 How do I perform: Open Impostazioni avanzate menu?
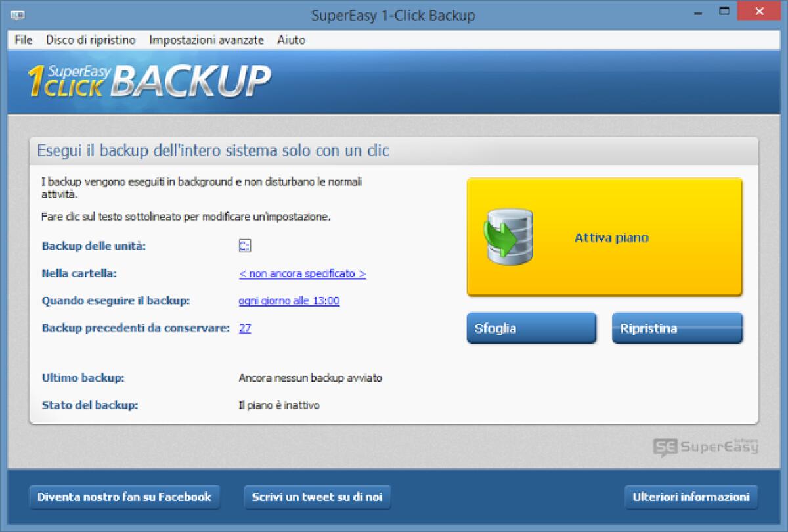click(x=208, y=40)
